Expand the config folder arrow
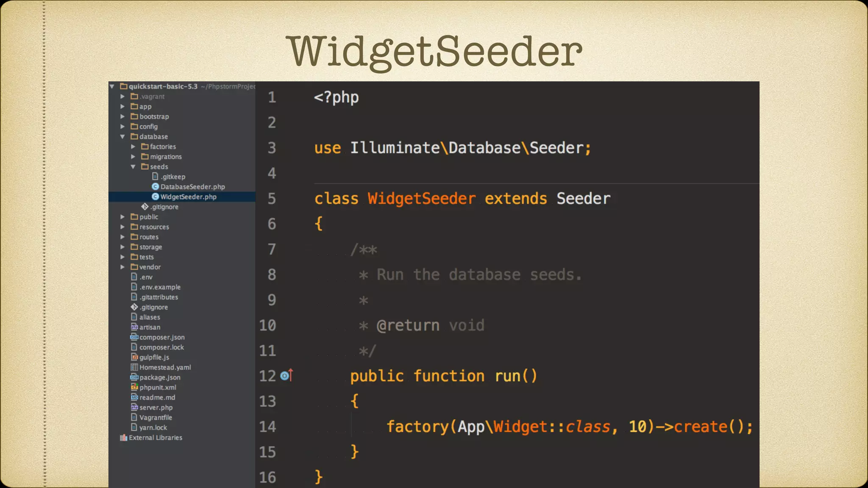The height and width of the screenshot is (488, 868). coord(122,127)
